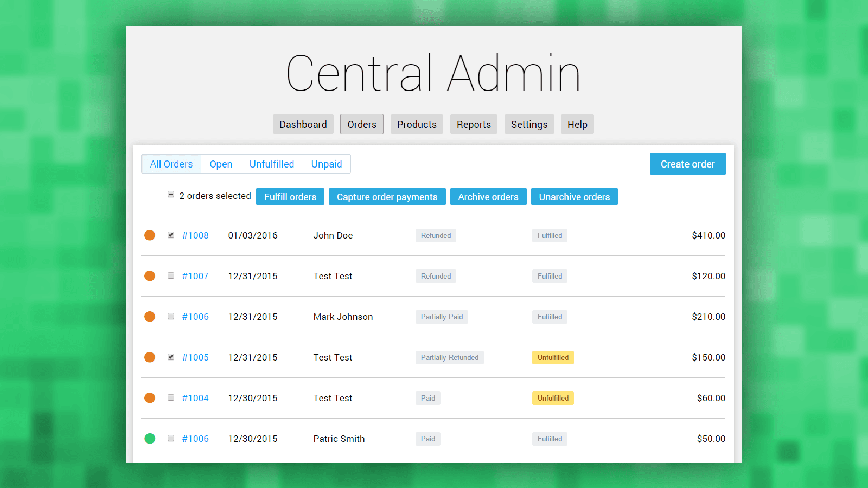This screenshot has height=488, width=868.
Task: Switch to the Unfulfilled tab
Action: coord(271,164)
